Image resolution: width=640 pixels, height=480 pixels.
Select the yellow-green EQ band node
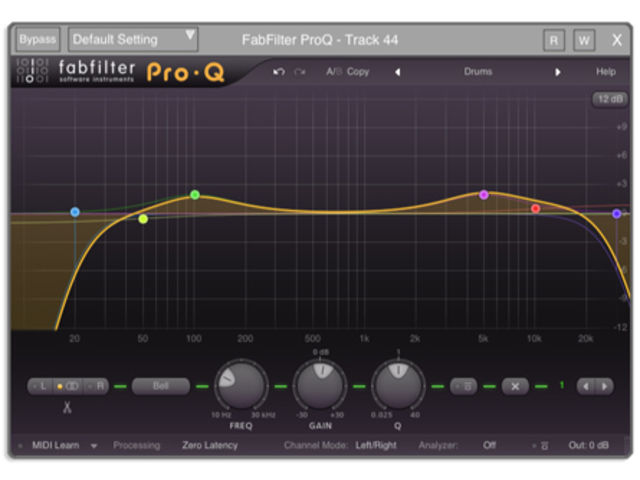[143, 219]
